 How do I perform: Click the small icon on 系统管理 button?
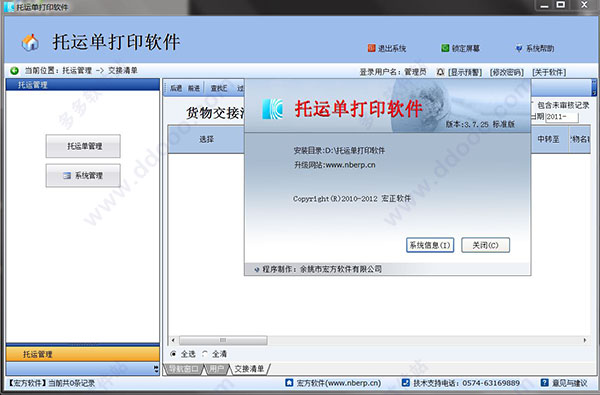coord(67,176)
